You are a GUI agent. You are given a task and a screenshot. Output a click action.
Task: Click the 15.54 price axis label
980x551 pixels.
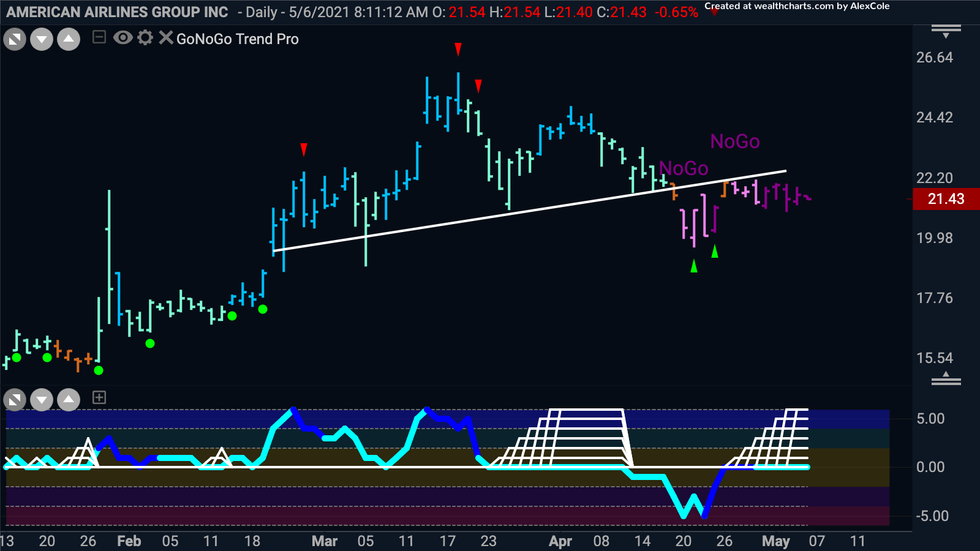tap(935, 358)
